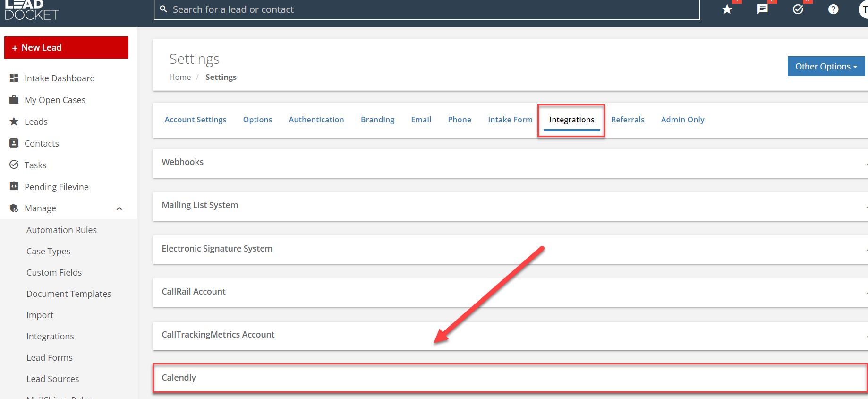Click the Intake Dashboard grid icon
868x399 pixels.
14,78
